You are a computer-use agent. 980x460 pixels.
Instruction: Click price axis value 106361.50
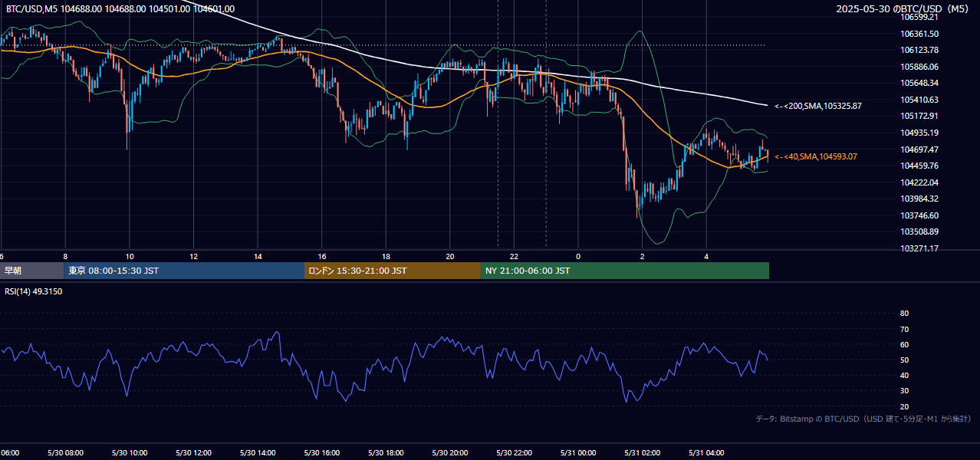pos(919,34)
